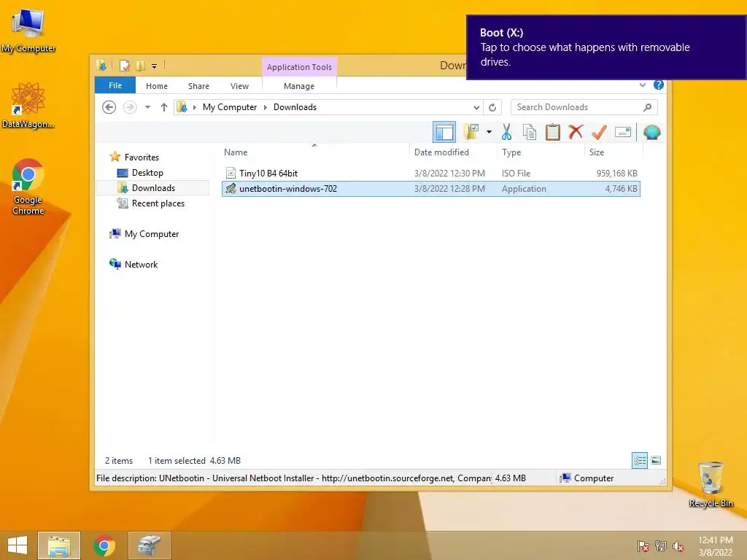This screenshot has height=560, width=747.
Task: Expand the breadcrumb root arrow before My Computer
Action: coord(194,108)
